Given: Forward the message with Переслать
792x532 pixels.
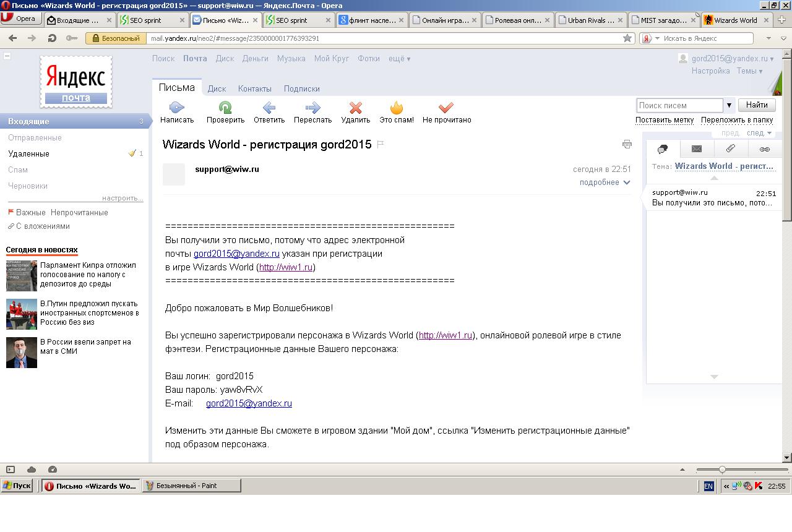Looking at the screenshot, I should tap(312, 108).
